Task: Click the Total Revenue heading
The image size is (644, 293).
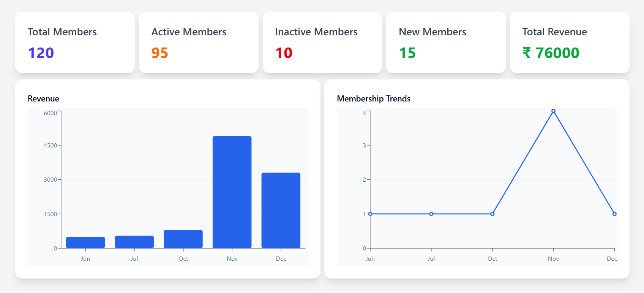Action: click(555, 32)
